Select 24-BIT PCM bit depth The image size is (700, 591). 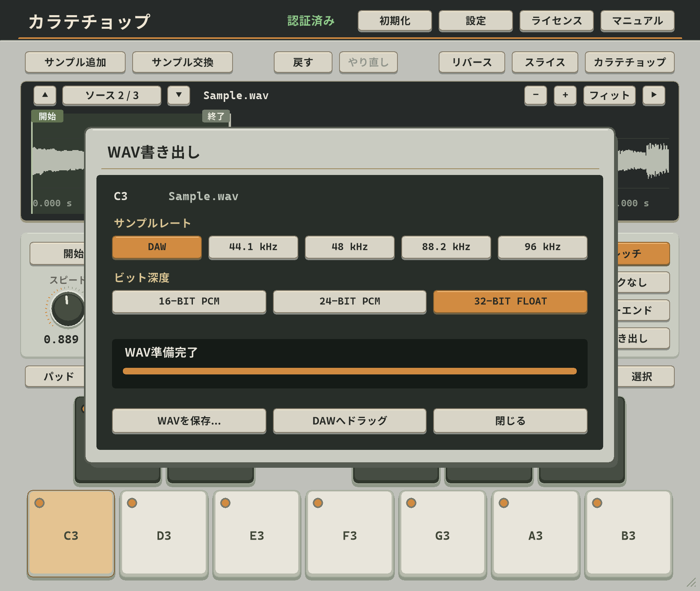pyautogui.click(x=350, y=301)
